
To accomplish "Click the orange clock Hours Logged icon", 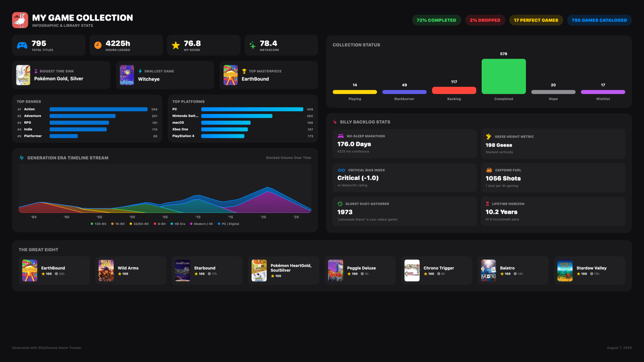I will (x=98, y=45).
